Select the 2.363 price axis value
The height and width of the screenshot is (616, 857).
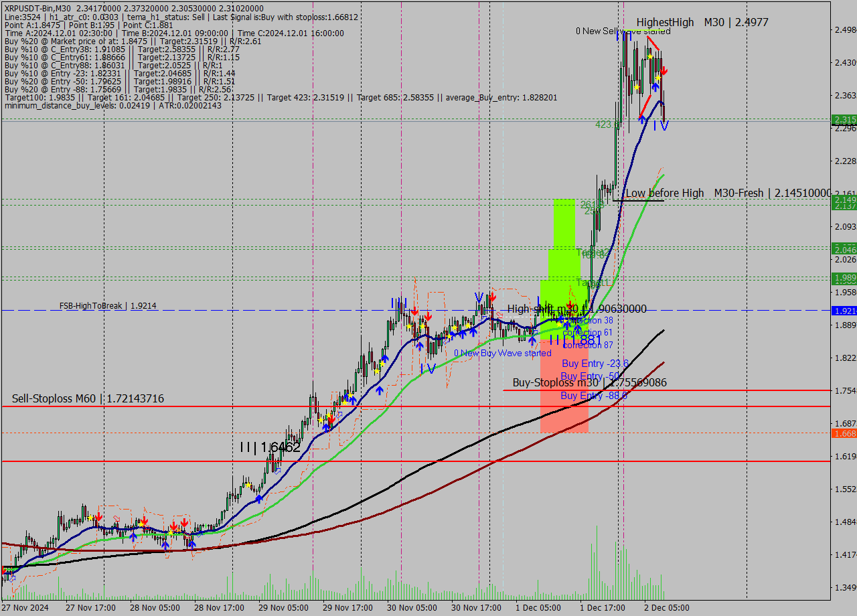click(x=844, y=95)
